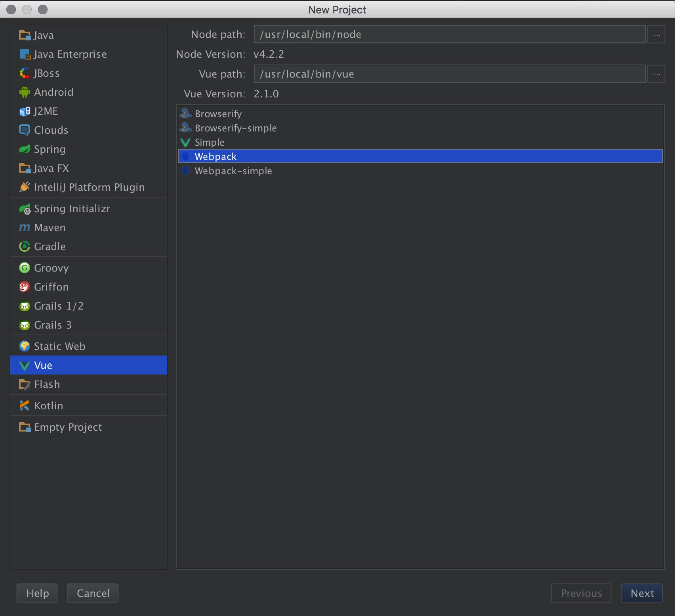Close the New Project window
675x616 pixels.
point(11,10)
